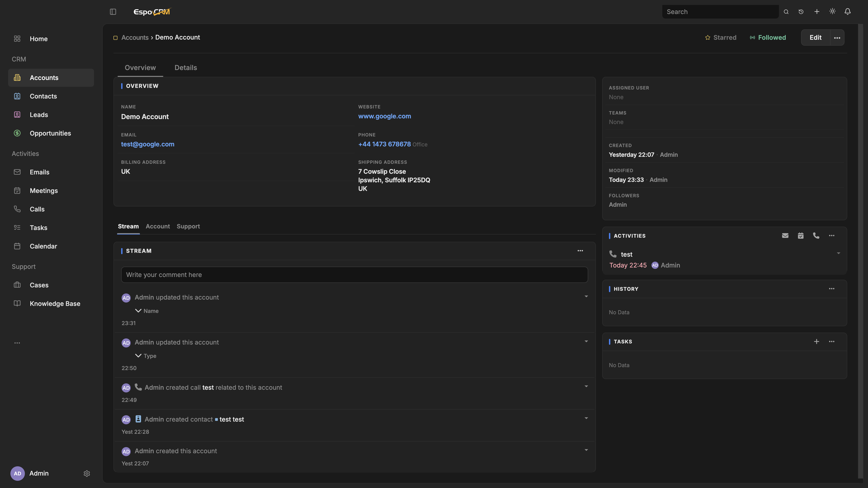
Task: Open the notifications bell
Action: [x=847, y=12]
